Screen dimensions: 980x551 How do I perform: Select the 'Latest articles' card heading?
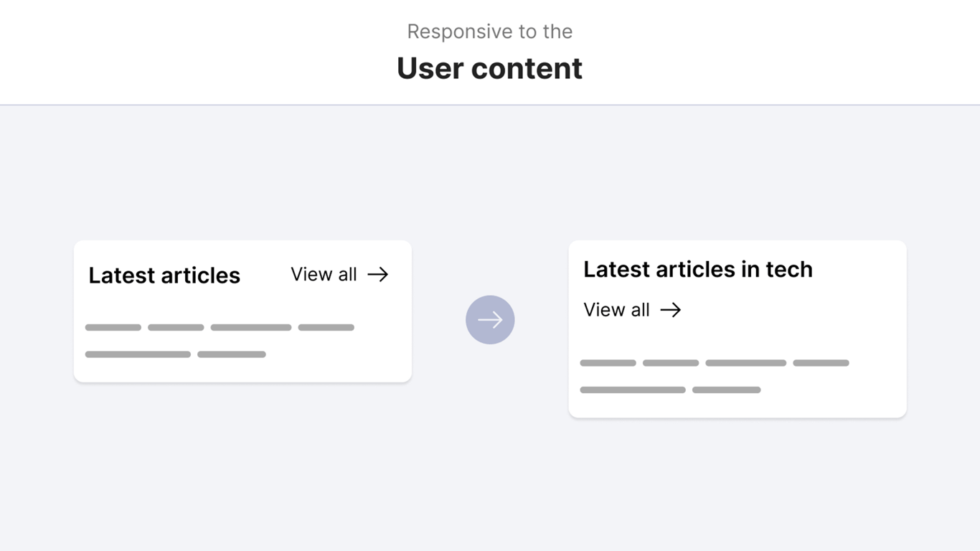coord(164,275)
